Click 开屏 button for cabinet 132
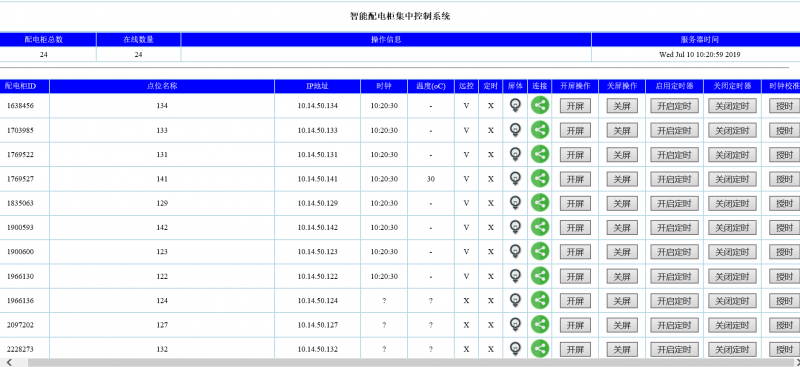The image size is (800, 367). click(x=576, y=349)
